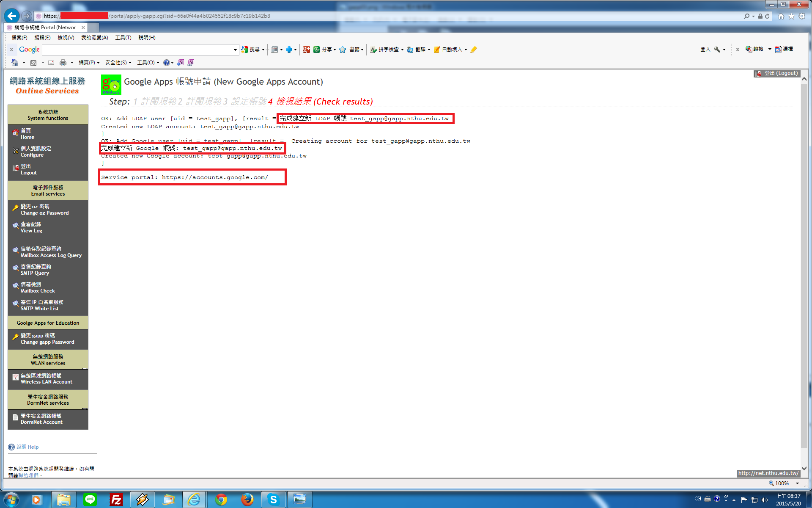Click the printer icon in command bar
Image resolution: width=812 pixels, height=508 pixels.
click(x=63, y=63)
